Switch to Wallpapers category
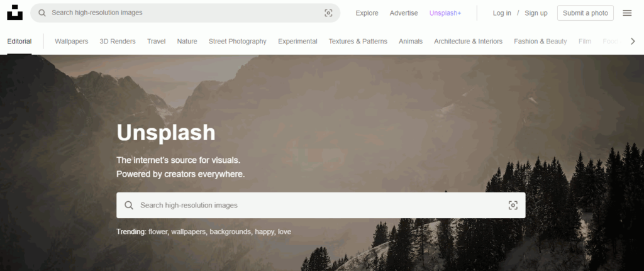This screenshot has height=271, width=644. 72,41
